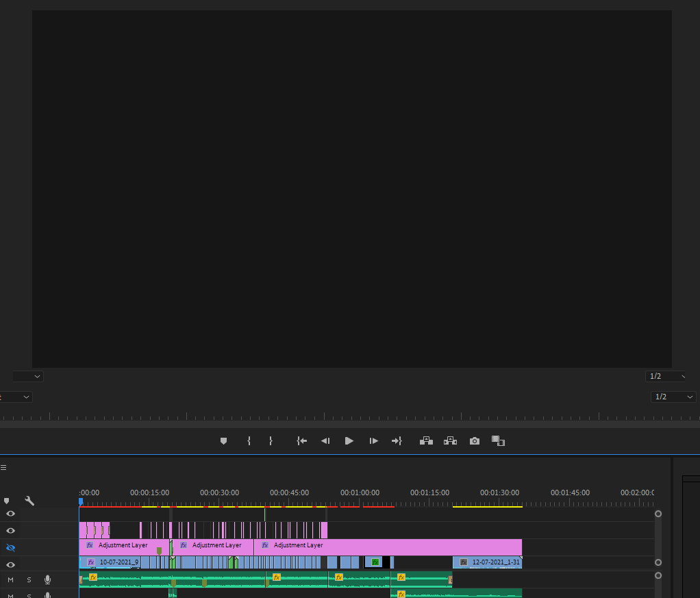This screenshot has height=598, width=700.
Task: Click the Lift icon in transport controls
Action: coord(426,440)
